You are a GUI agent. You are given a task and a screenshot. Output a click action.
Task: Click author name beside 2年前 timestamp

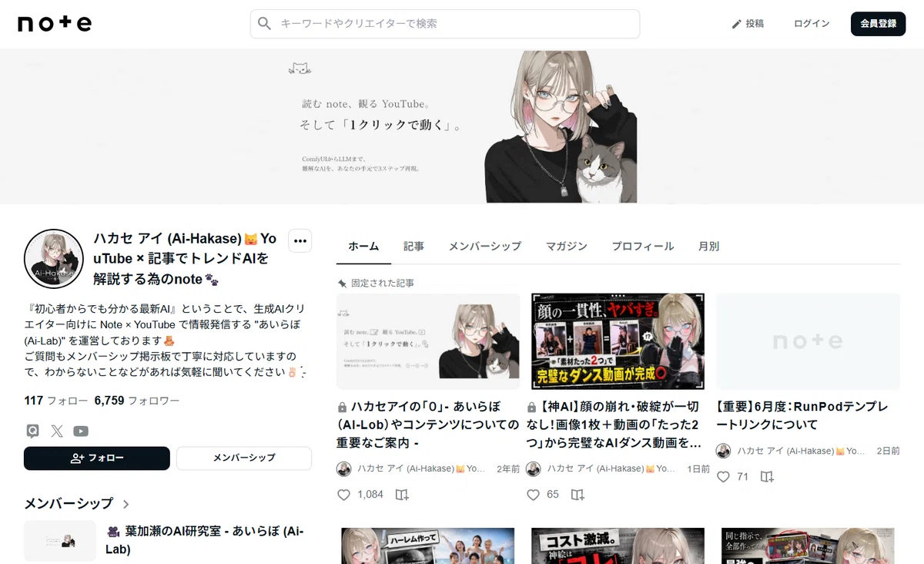coord(422,468)
